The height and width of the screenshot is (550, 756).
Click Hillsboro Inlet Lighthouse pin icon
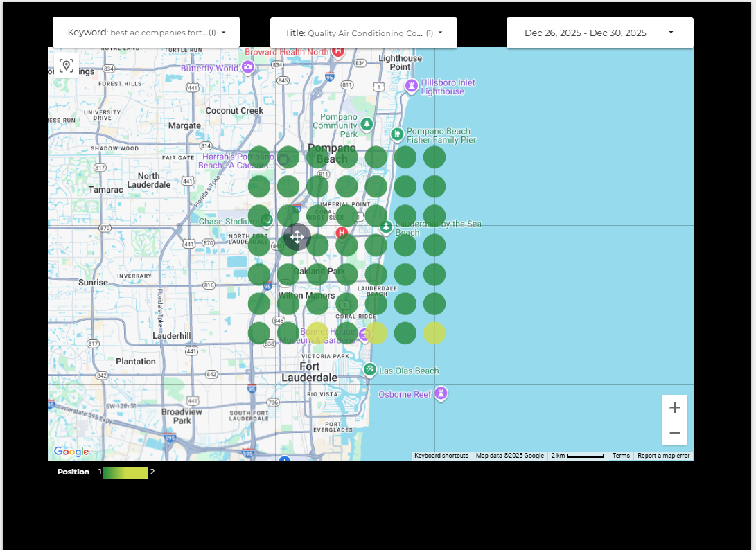(x=412, y=86)
